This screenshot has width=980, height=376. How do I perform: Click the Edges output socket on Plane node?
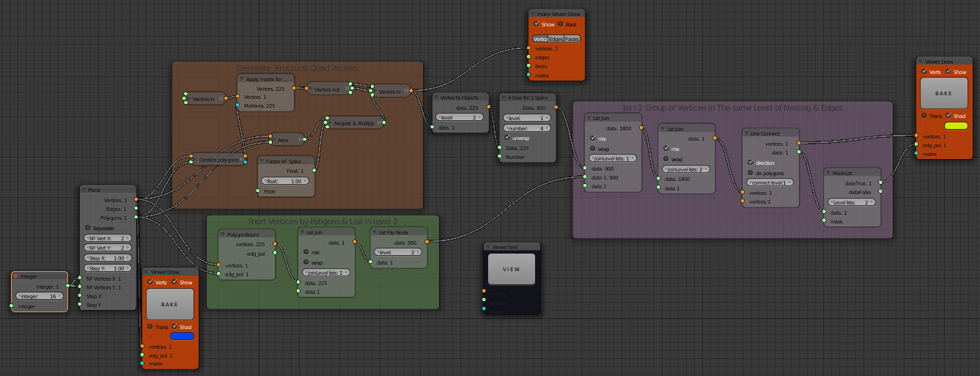tap(136, 209)
